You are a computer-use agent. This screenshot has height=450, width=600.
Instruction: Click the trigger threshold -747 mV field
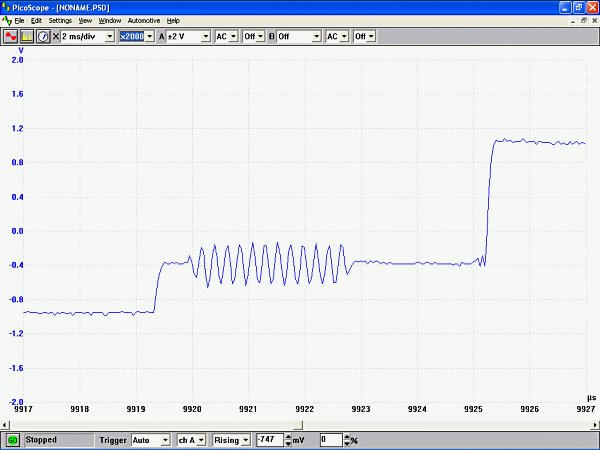click(270, 440)
